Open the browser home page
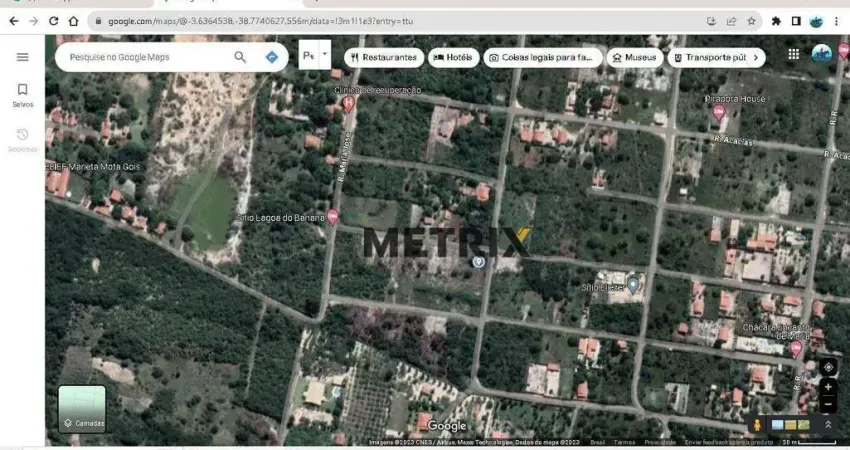850x450 pixels. click(x=74, y=21)
